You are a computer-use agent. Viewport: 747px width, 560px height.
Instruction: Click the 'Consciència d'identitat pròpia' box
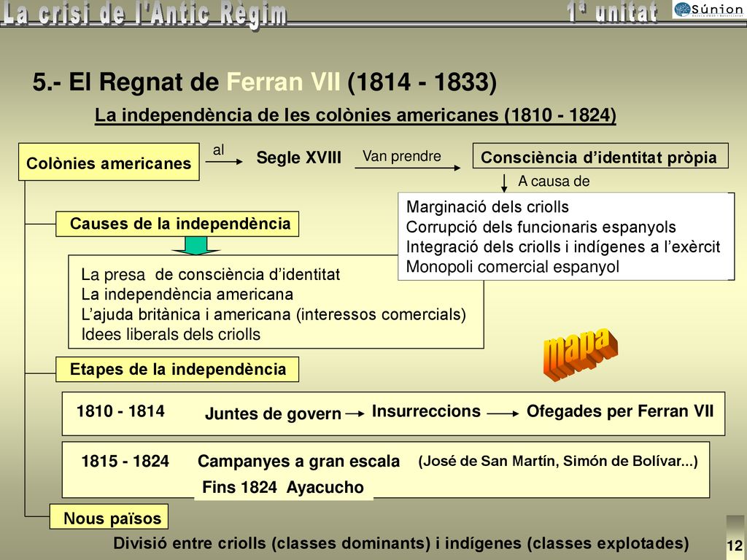600,156
